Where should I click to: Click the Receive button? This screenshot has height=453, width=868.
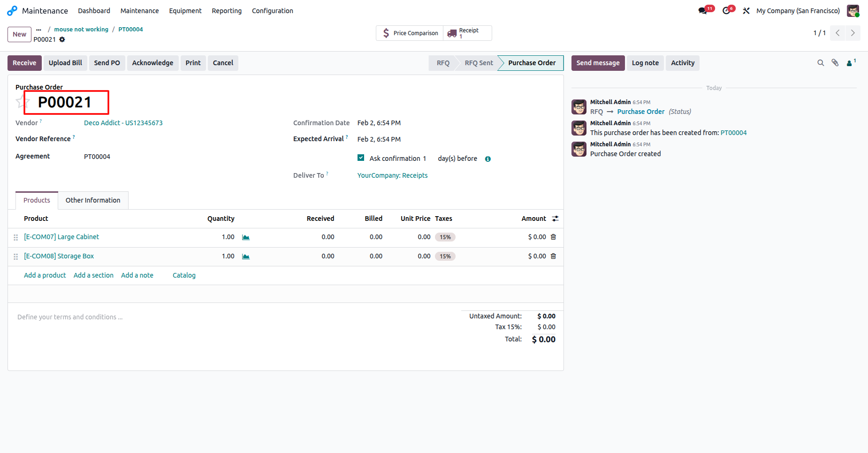click(x=24, y=63)
